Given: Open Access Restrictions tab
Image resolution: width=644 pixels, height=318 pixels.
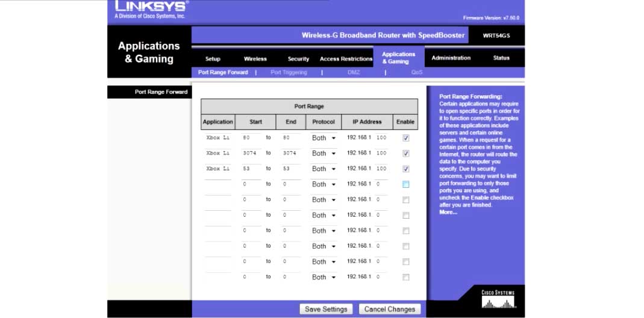Looking at the screenshot, I should (x=346, y=59).
